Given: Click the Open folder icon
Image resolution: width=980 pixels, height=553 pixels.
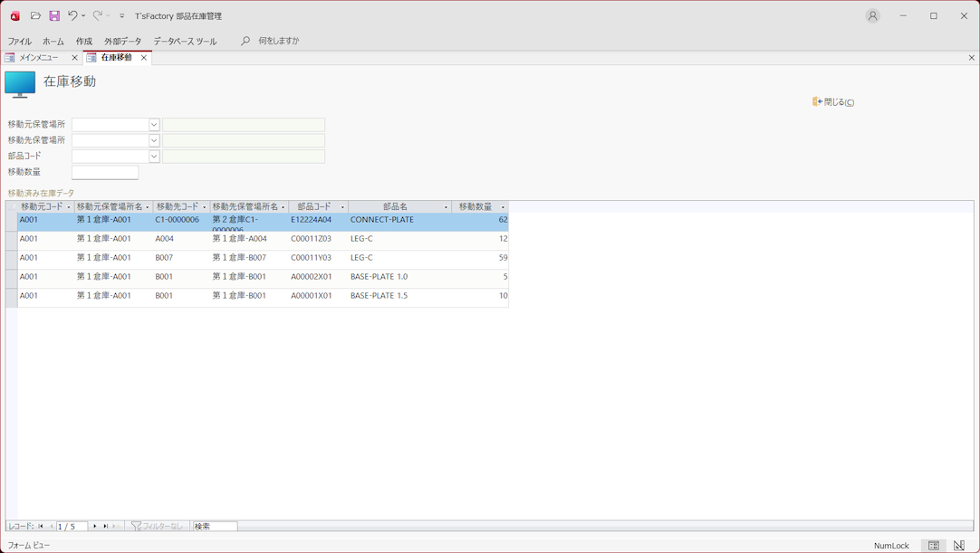Looking at the screenshot, I should 35,15.
